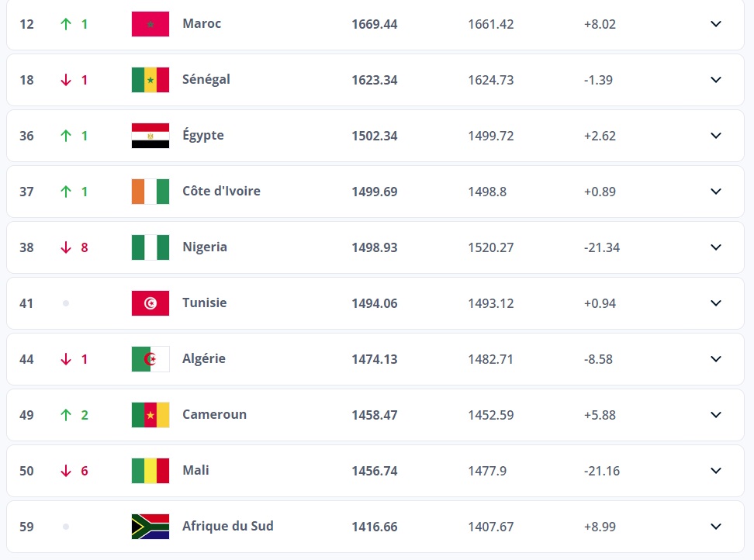Click the Sénégal flag icon
This screenshot has height=560, width=754.
pos(150,80)
